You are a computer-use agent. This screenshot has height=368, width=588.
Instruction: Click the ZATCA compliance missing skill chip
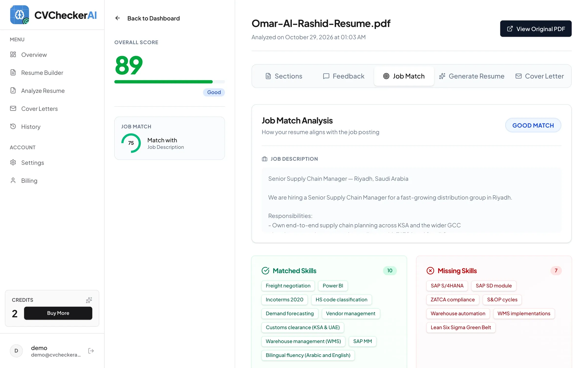(x=453, y=300)
